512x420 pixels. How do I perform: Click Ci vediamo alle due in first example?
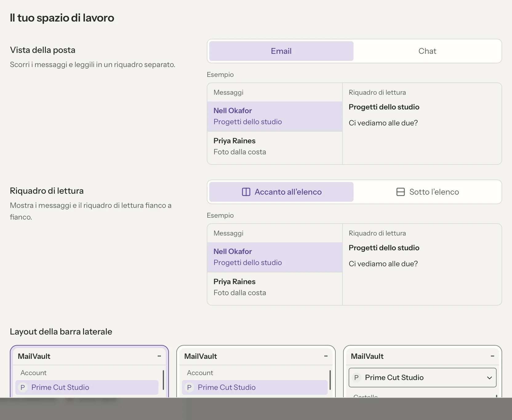(x=383, y=123)
